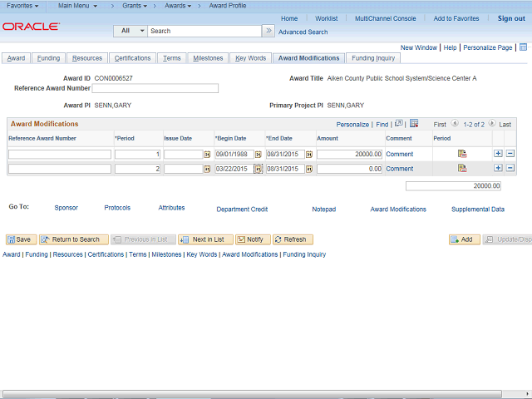Switch to the Funding Inquiry tab
This screenshot has height=399, width=532.
click(373, 58)
